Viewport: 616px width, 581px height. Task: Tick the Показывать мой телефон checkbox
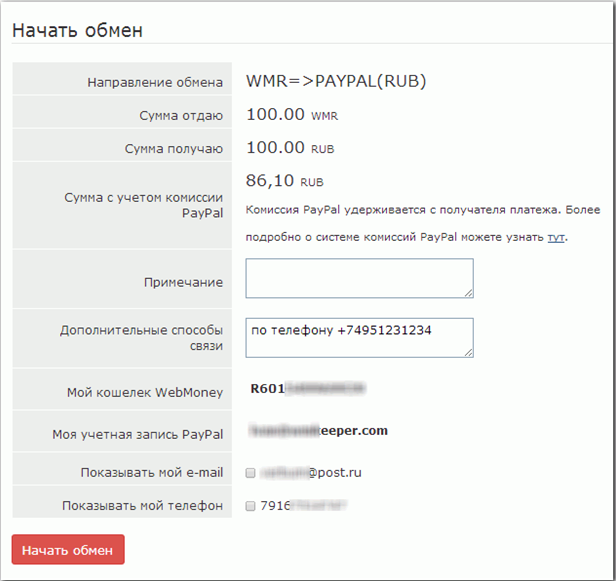point(250,506)
